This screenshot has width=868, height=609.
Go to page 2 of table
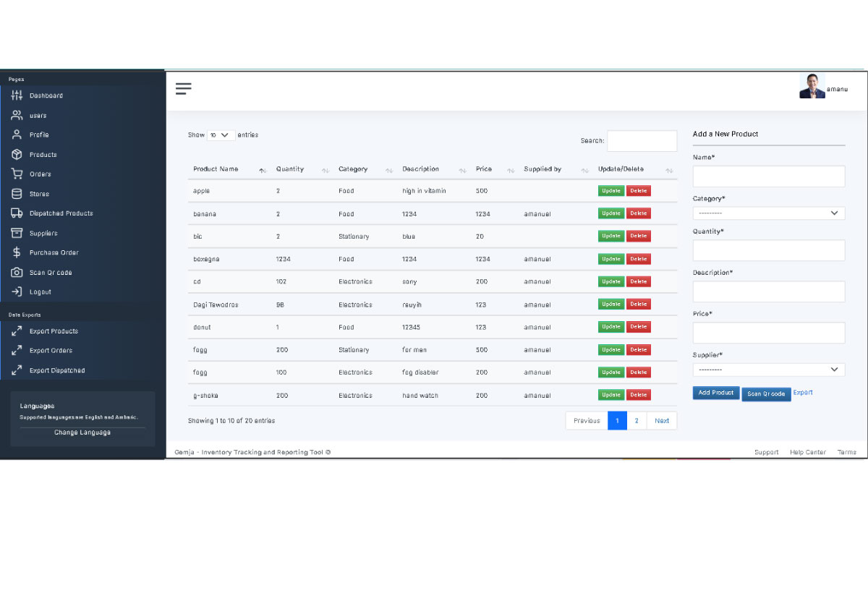coord(637,421)
